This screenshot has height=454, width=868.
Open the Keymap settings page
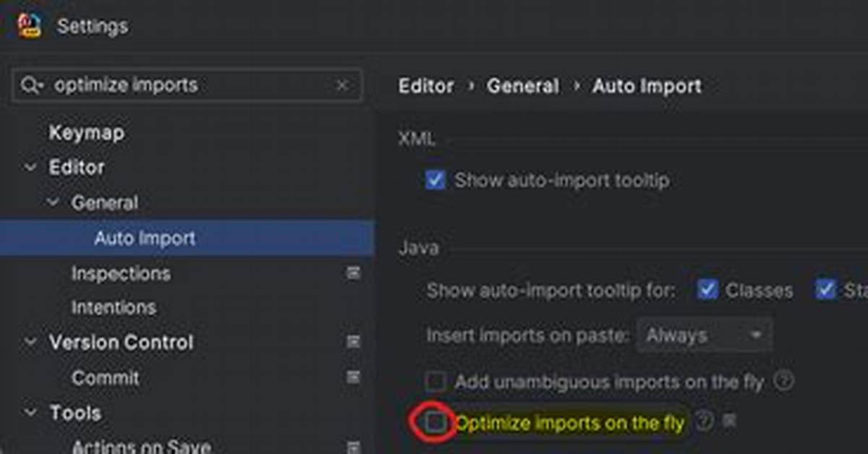click(x=86, y=133)
